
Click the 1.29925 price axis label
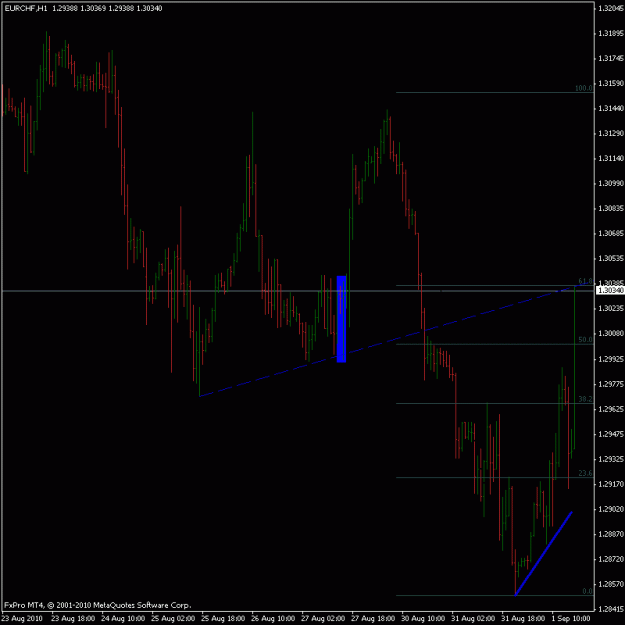[611, 359]
